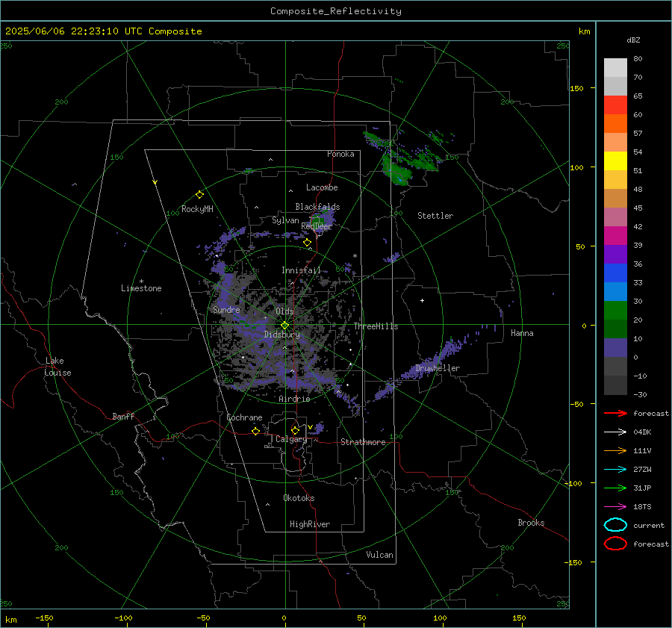Image resolution: width=672 pixels, height=628 pixels.
Task: Select the yellow diamond marker under Cochrane
Action: point(255,431)
